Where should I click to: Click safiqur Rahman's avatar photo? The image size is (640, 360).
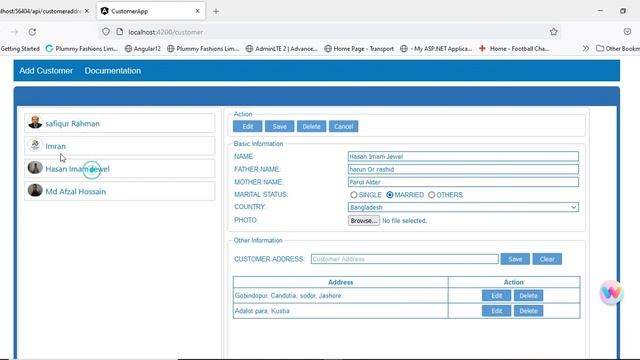35,122
